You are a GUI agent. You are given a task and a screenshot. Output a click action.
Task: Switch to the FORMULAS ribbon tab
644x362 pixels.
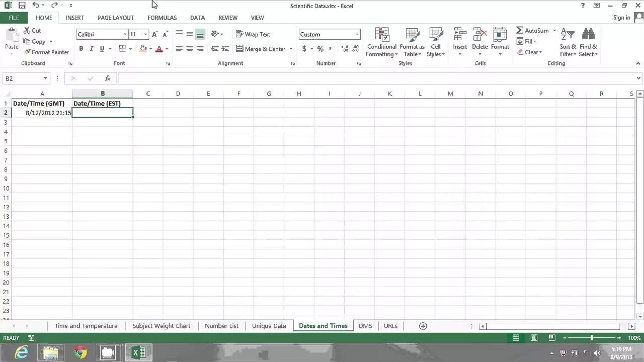pyautogui.click(x=162, y=18)
